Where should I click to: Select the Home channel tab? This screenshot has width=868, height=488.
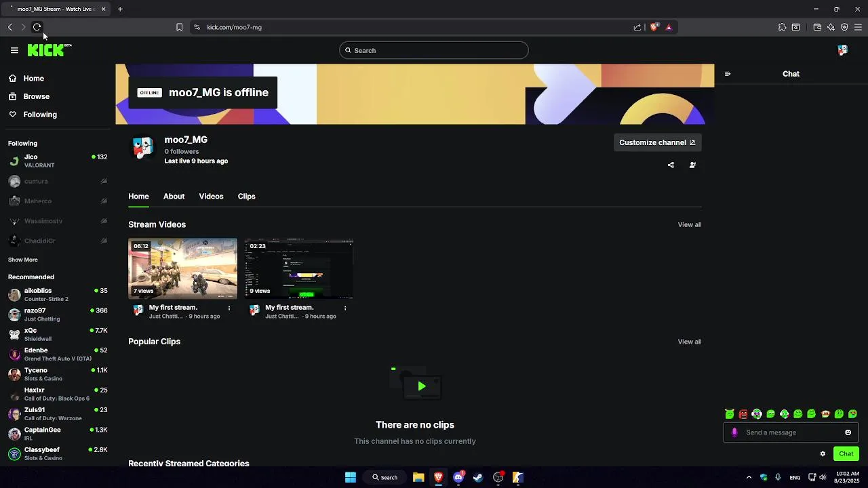(138, 196)
